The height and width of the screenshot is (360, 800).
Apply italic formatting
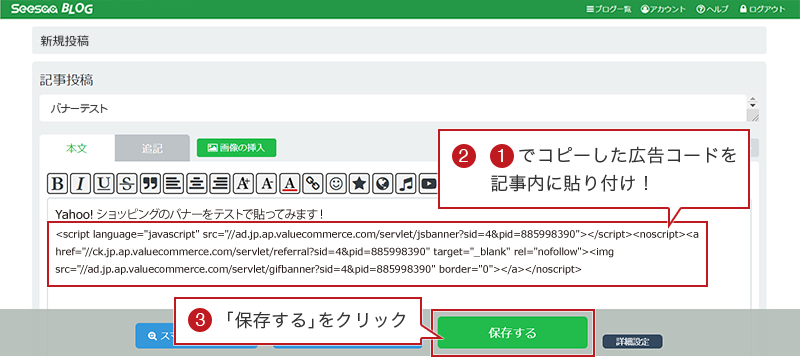[81, 184]
